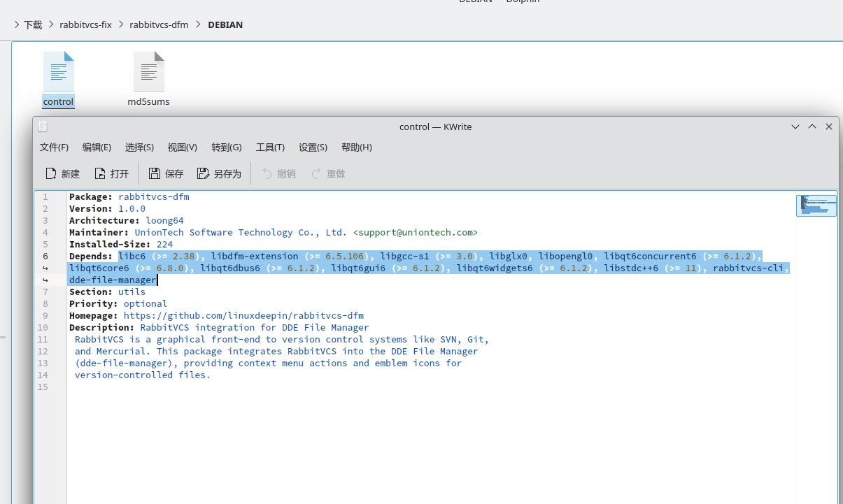The width and height of the screenshot is (843, 504).
Task: Select the control file icon in Dolphin
Action: click(58, 72)
